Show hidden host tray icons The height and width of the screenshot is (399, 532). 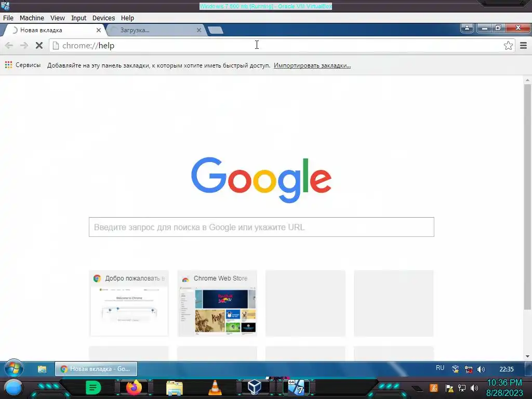click(x=417, y=389)
